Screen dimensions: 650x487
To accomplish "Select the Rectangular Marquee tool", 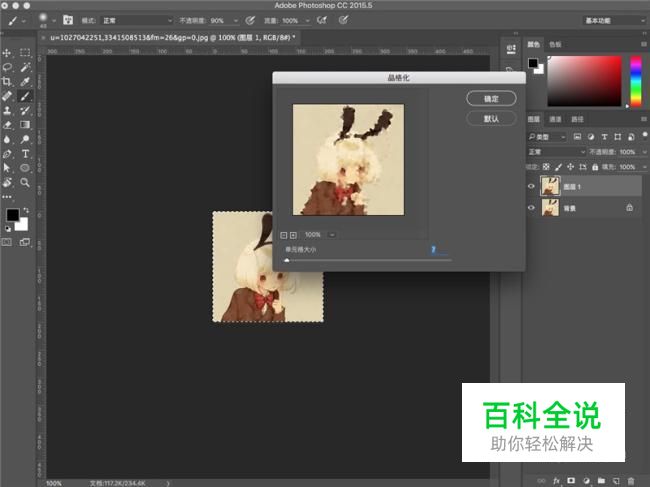I will 25,53.
